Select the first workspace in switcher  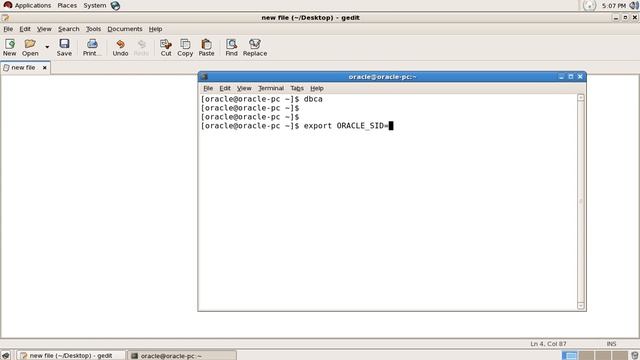pos(569,356)
